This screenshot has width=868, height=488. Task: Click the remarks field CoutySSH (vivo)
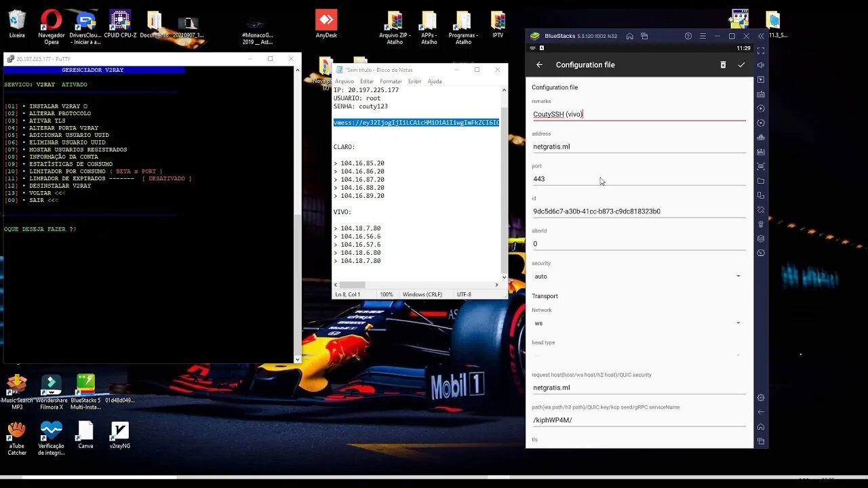click(639, 114)
